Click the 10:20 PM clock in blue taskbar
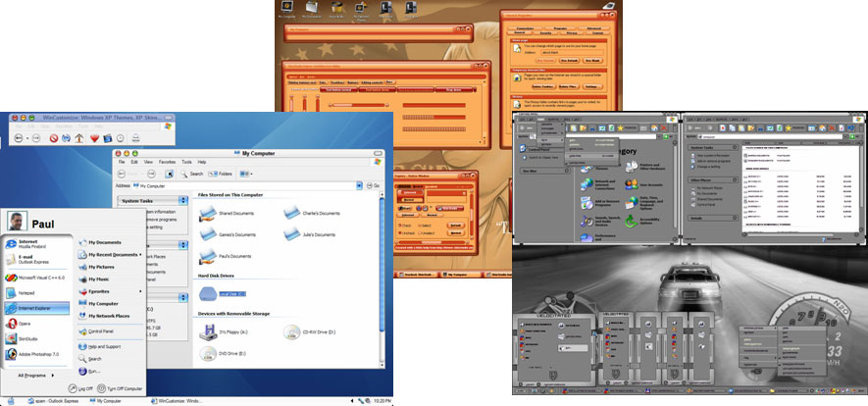868x406 pixels. (383, 400)
